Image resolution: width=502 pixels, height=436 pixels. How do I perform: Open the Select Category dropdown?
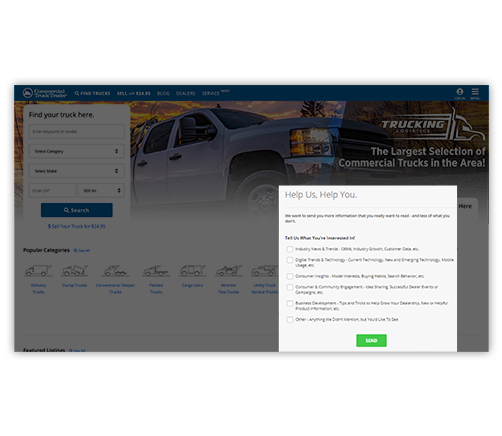click(x=77, y=151)
